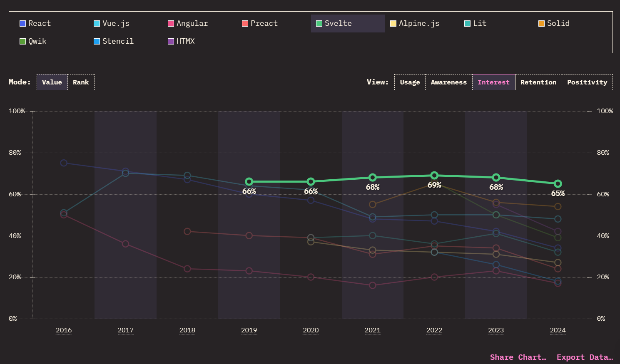Click the 2022 year label

(434, 330)
